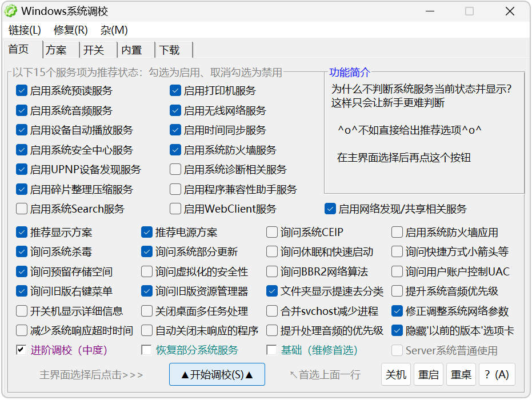The height and width of the screenshot is (400, 532).
Task: Check 启用程序兼容性助手服务
Action: point(175,189)
